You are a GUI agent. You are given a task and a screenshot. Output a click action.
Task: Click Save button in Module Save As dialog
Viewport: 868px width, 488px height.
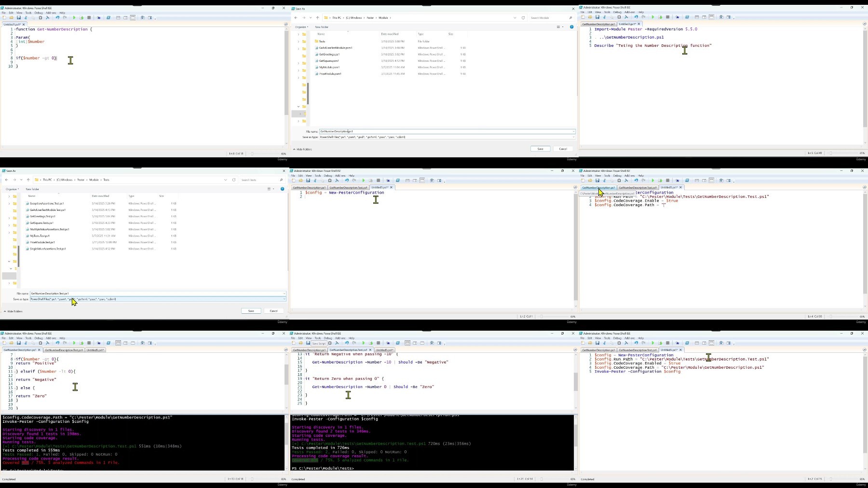pos(541,149)
